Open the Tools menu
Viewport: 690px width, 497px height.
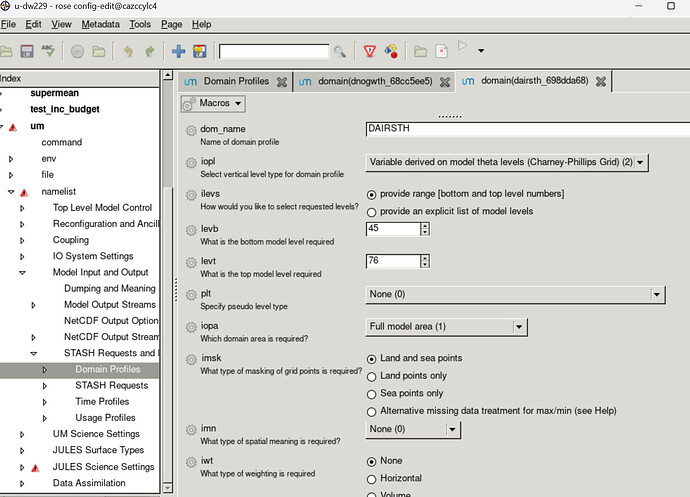[140, 25]
